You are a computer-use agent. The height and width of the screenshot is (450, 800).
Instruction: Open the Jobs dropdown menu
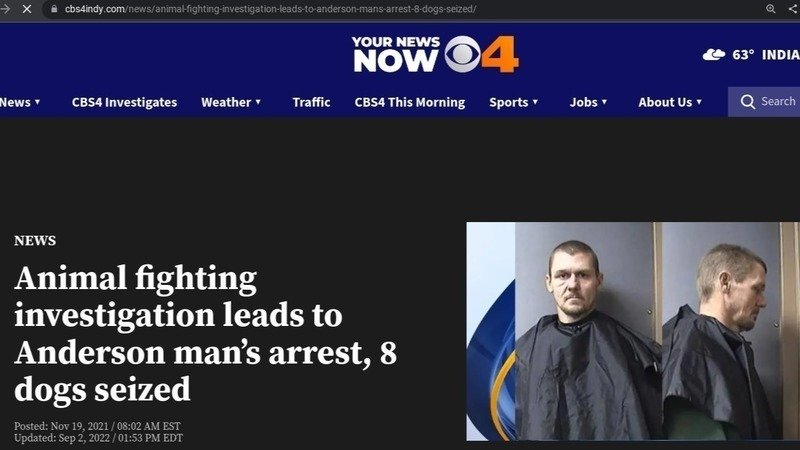(x=588, y=102)
